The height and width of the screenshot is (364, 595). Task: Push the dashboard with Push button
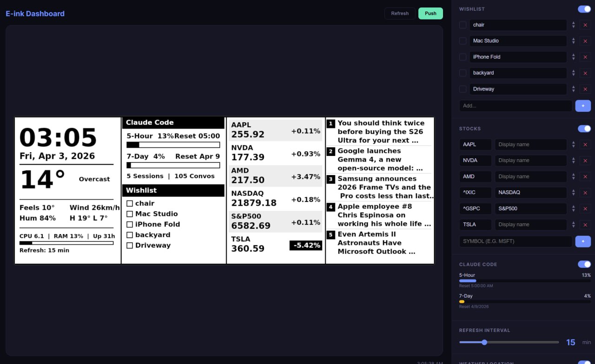click(430, 13)
